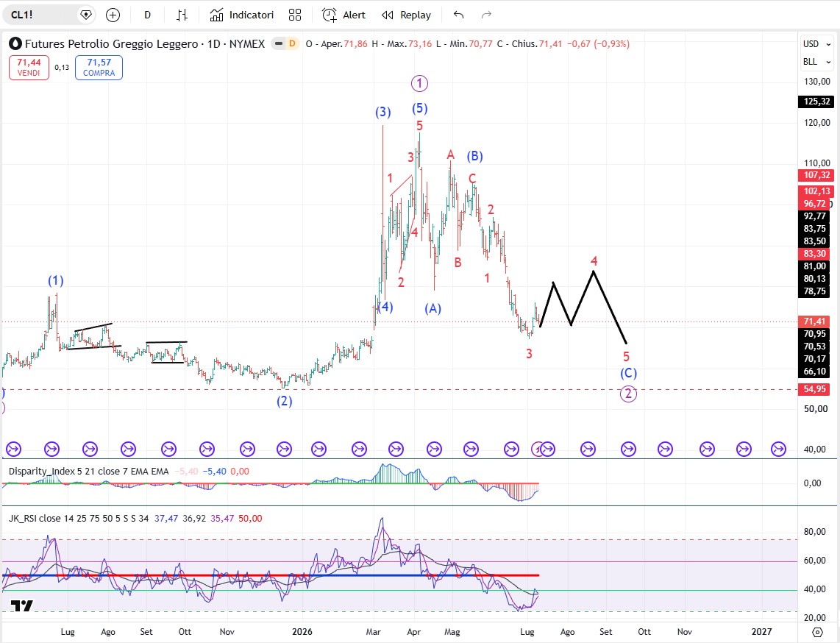Select the blue (1) wave label

coord(56,281)
